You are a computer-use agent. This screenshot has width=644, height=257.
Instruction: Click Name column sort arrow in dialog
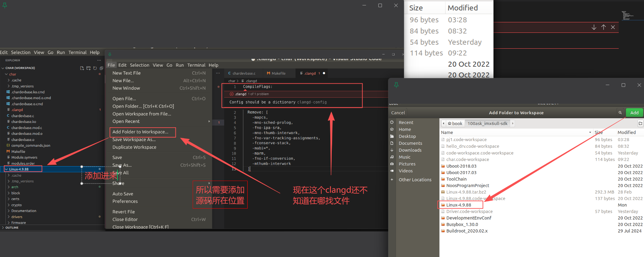590,133
